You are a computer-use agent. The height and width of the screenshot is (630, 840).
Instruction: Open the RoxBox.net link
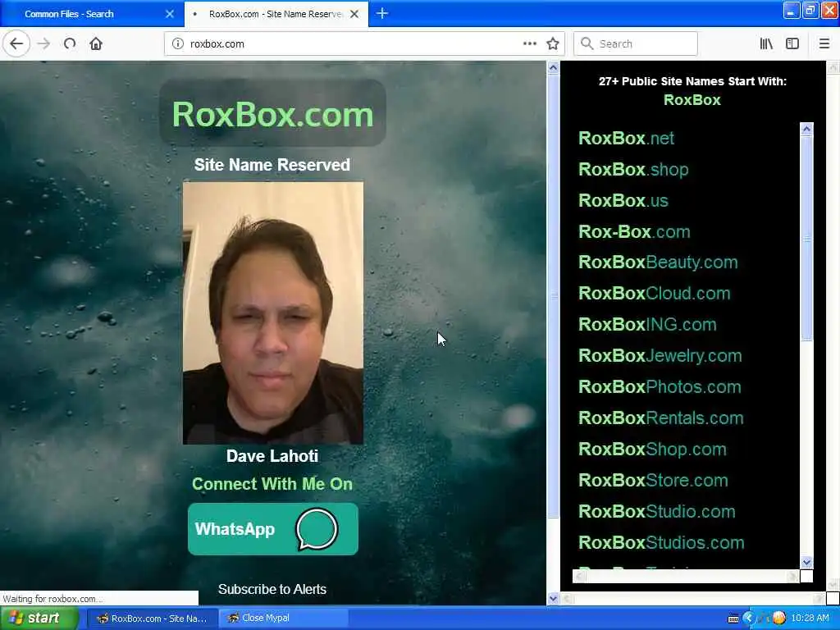pos(626,138)
